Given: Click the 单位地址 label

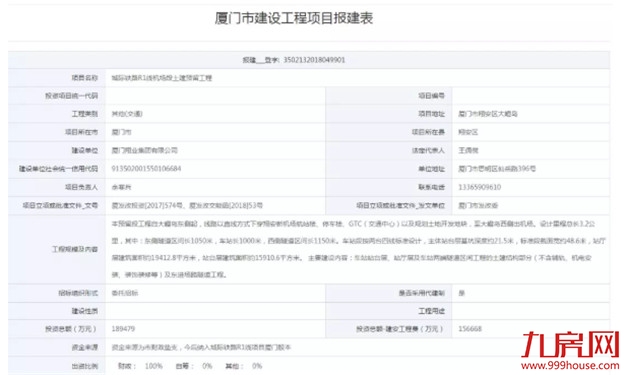Looking at the screenshot, I should click(x=431, y=169).
